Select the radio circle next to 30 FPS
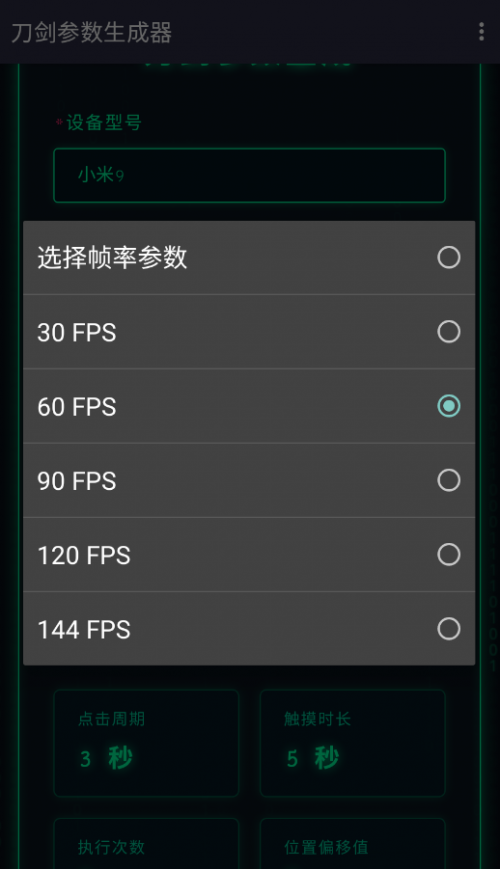 (x=448, y=332)
